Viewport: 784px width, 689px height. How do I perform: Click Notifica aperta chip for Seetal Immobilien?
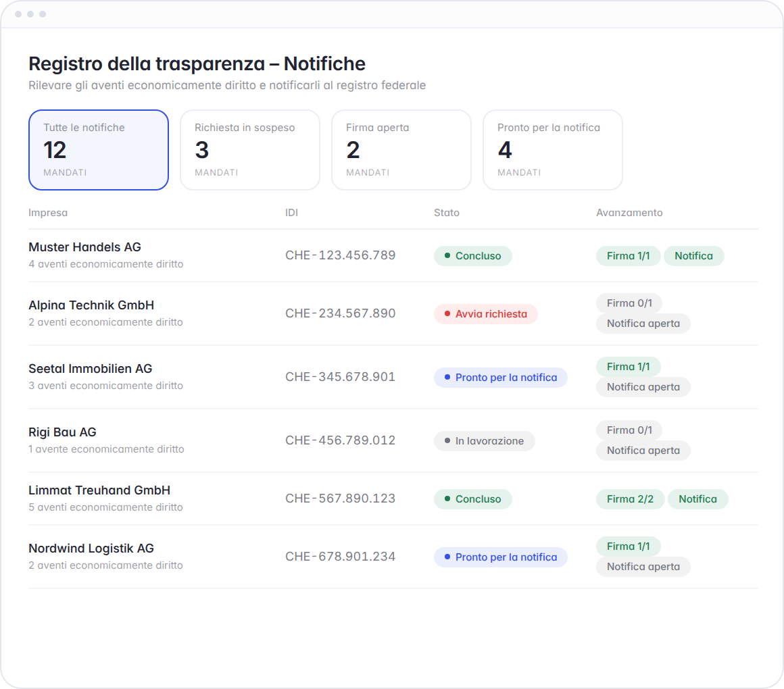tap(643, 387)
